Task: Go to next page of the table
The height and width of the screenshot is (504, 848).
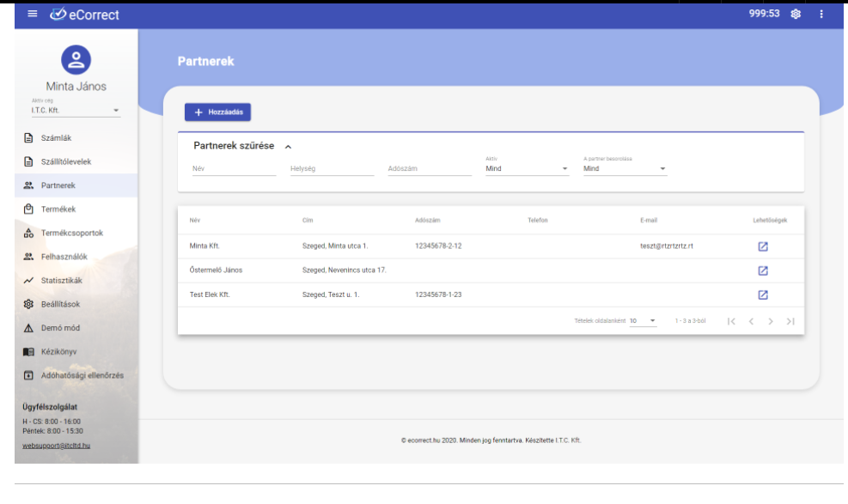Action: coord(771,321)
